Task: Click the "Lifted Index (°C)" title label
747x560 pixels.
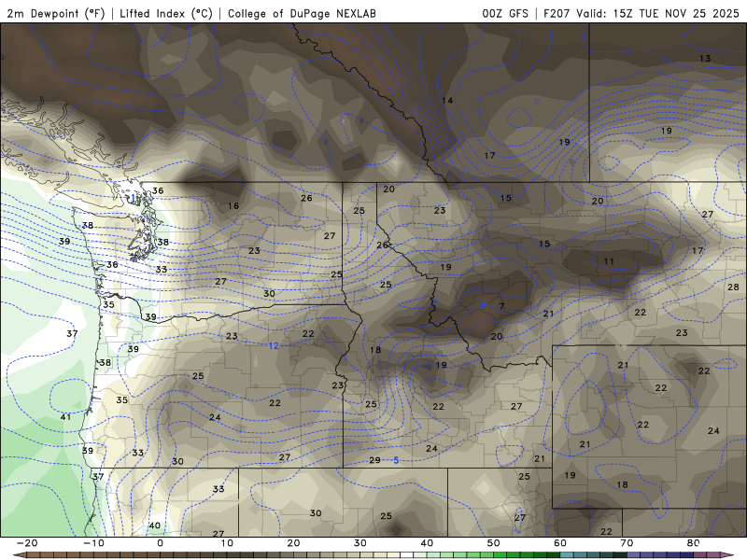Action: tap(166, 14)
